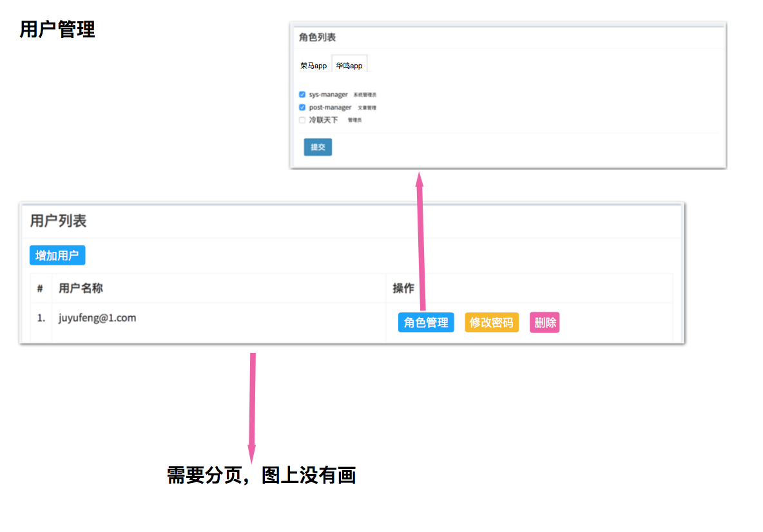This screenshot has width=763, height=532.
Task: Select the 华鸣app tab
Action: (x=349, y=66)
